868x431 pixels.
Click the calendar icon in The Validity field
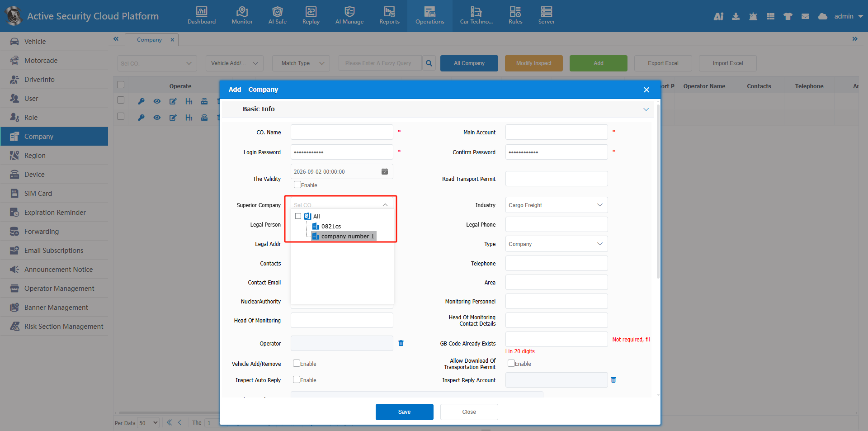pos(385,172)
